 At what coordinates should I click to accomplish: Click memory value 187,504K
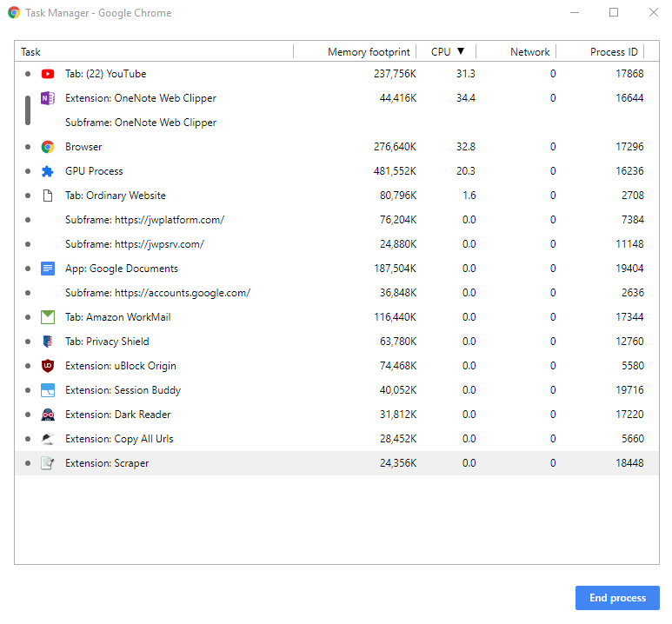pyautogui.click(x=395, y=269)
